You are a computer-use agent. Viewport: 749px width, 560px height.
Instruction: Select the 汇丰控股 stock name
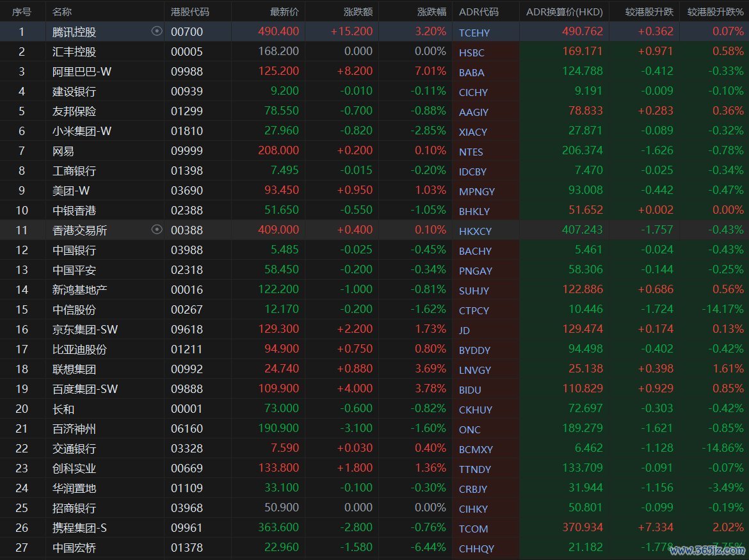point(74,52)
